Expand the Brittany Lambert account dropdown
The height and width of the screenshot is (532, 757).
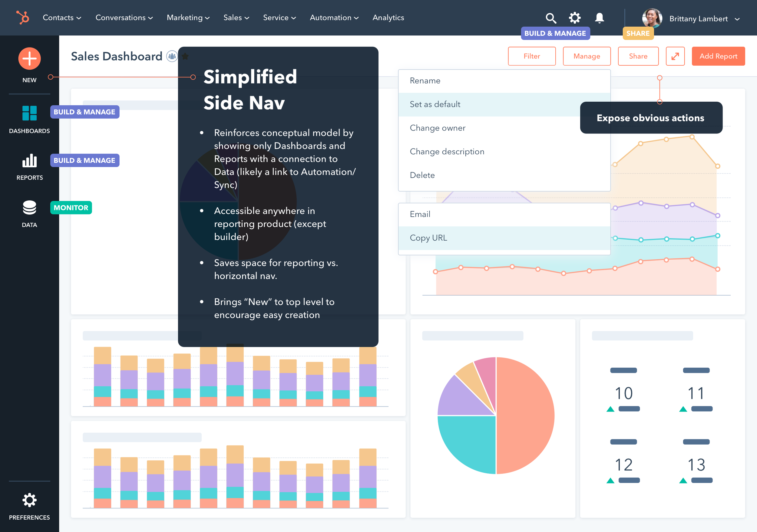[x=738, y=19]
